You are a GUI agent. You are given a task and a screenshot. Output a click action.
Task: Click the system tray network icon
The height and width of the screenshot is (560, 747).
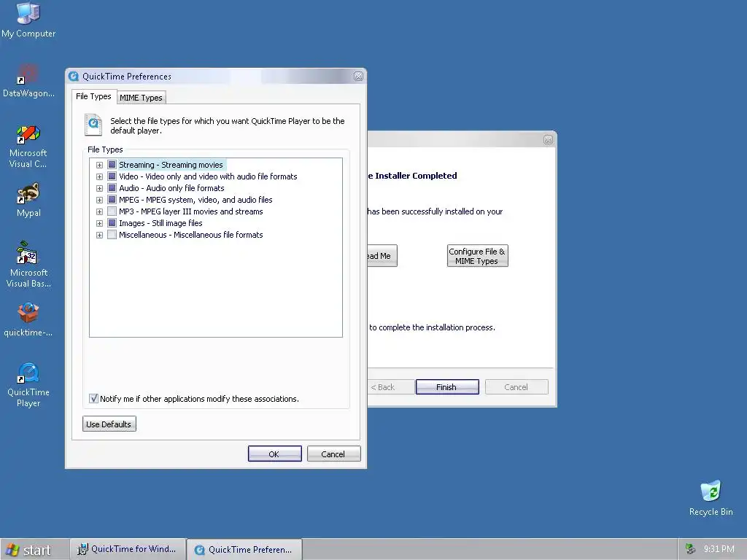pyautogui.click(x=690, y=549)
